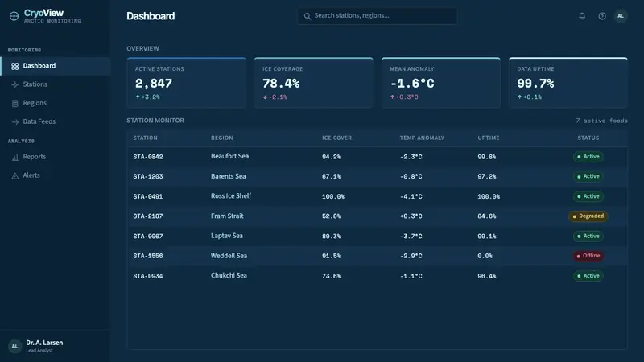Open the Stations page
644x362 pixels.
point(56,84)
